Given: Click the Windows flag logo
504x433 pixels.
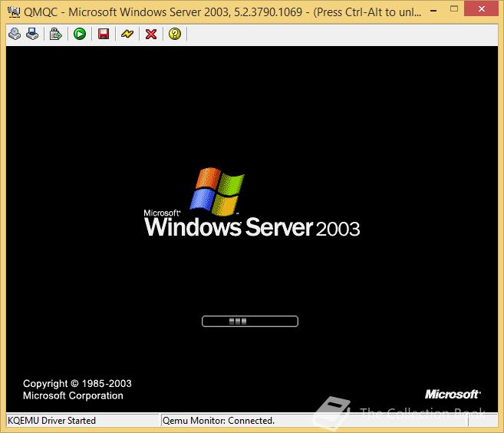Looking at the screenshot, I should tap(217, 191).
